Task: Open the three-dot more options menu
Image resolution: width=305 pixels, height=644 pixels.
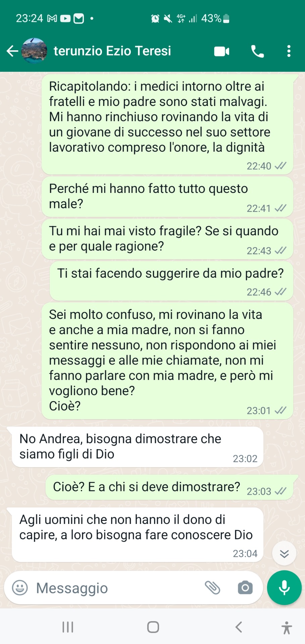Action: tap(289, 51)
